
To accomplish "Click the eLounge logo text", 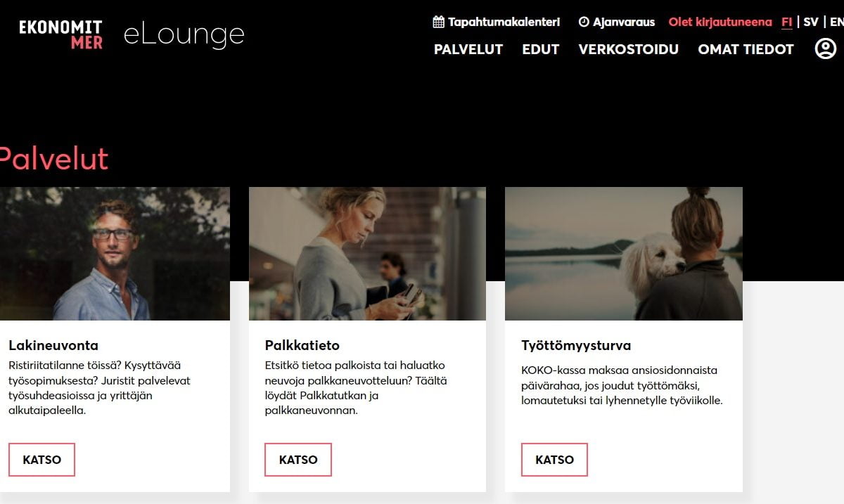I will (x=184, y=34).
